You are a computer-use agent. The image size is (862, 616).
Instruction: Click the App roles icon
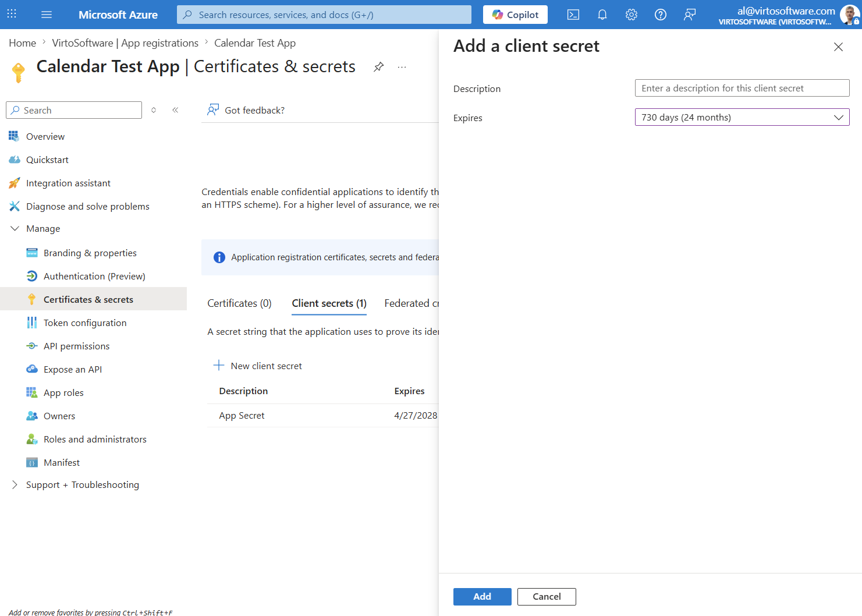tap(32, 392)
